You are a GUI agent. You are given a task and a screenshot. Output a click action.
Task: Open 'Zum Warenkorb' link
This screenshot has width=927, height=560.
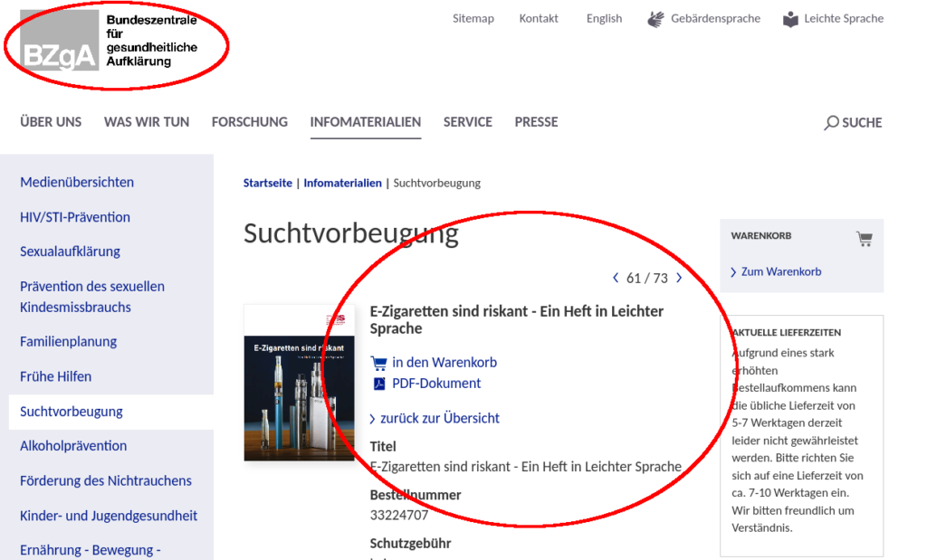click(780, 271)
